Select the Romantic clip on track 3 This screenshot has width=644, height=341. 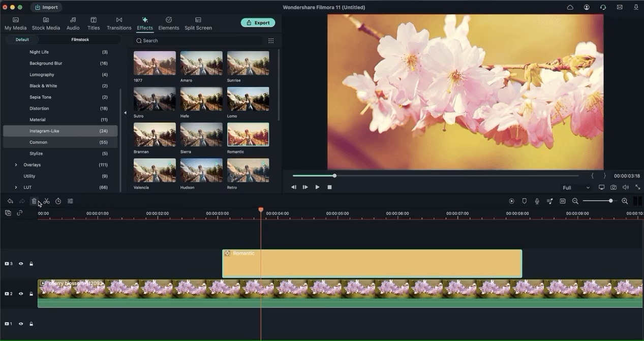[x=372, y=264]
